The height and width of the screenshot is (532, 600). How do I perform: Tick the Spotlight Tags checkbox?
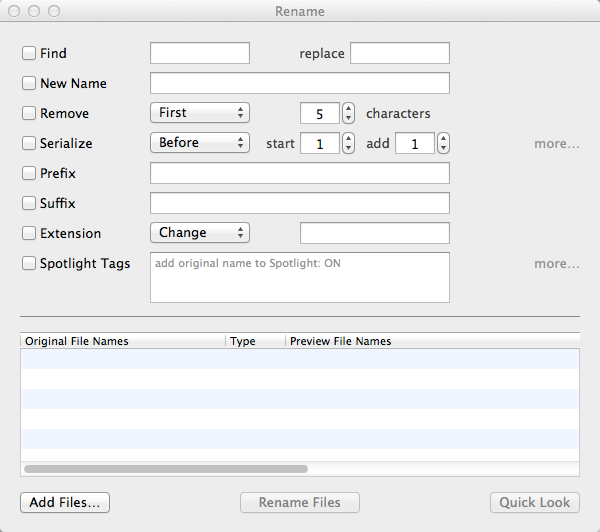coord(29,263)
